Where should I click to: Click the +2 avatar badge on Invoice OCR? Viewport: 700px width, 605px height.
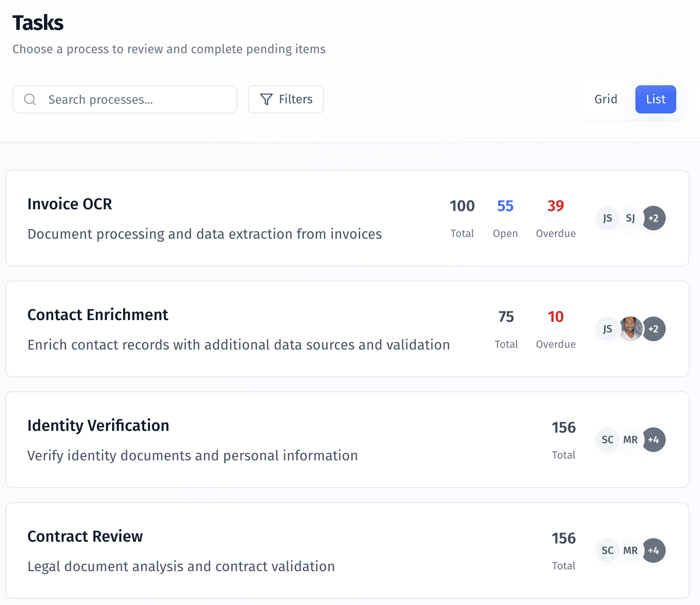[654, 218]
